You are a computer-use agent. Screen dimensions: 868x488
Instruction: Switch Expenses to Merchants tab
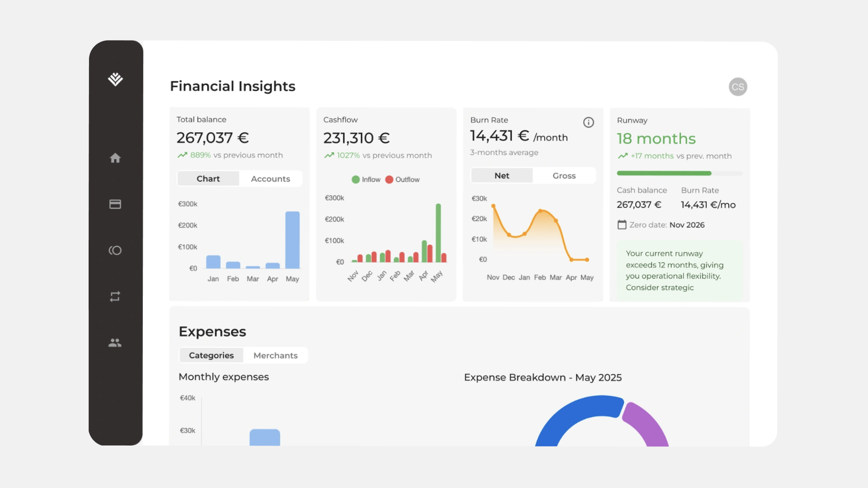[x=275, y=356]
